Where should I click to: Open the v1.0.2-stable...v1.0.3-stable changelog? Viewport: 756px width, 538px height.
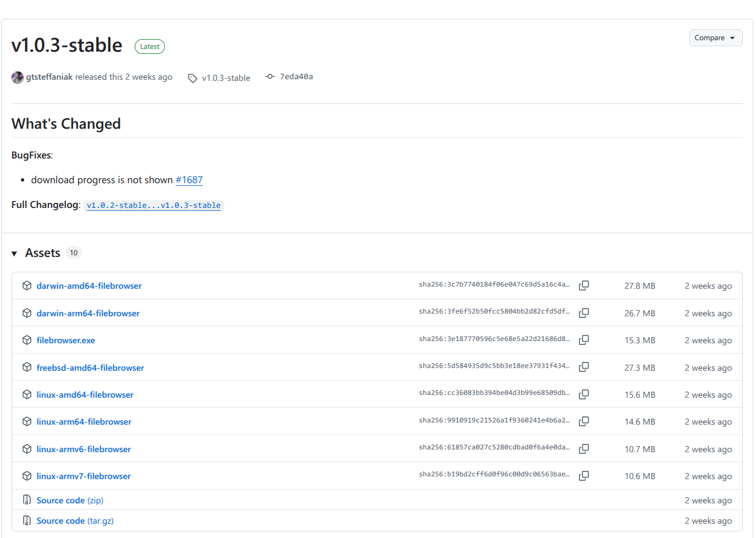click(153, 205)
